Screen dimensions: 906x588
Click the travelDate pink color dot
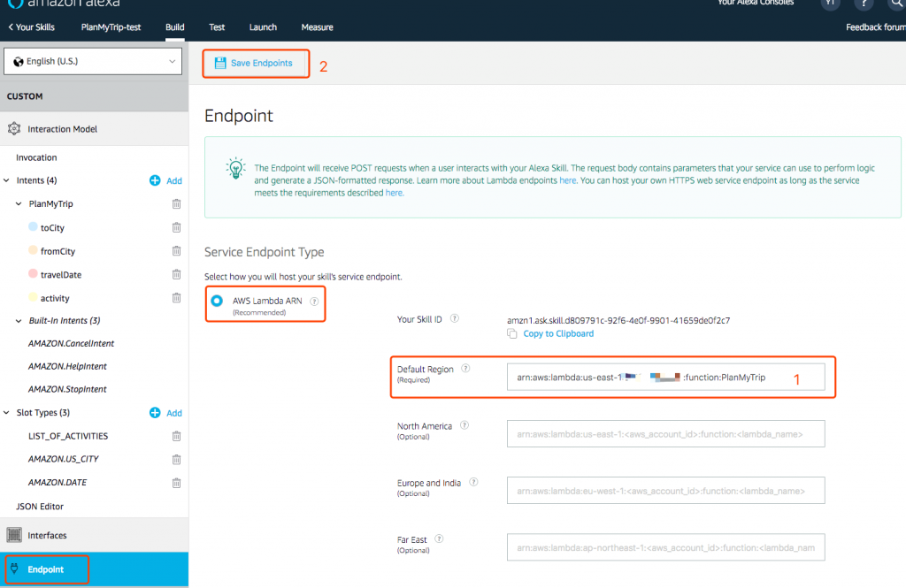(x=33, y=274)
